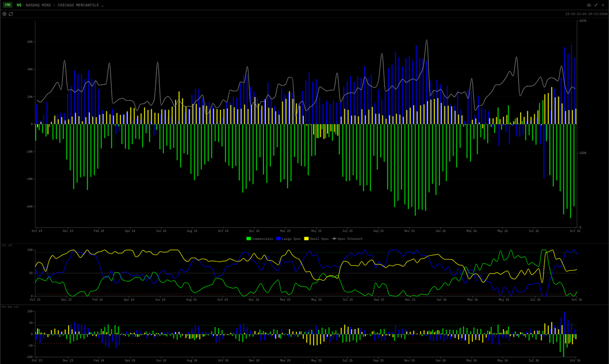Collapse the panel with the minimize arrows icon
609x364 pixels.
[x=596, y=5]
